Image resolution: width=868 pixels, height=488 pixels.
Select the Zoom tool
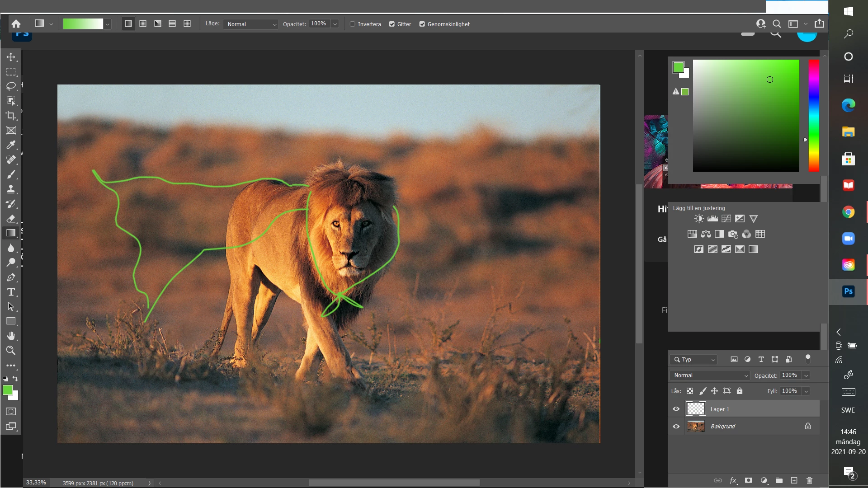coord(11,351)
